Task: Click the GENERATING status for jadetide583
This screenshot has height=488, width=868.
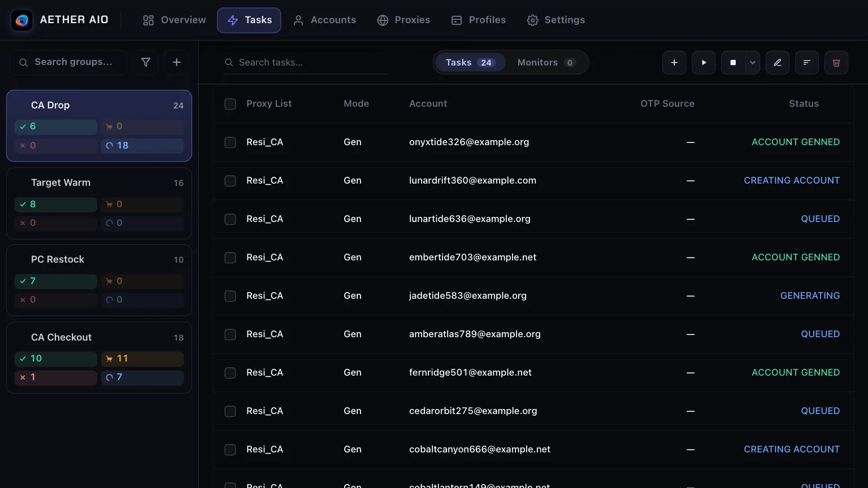Action: click(810, 296)
